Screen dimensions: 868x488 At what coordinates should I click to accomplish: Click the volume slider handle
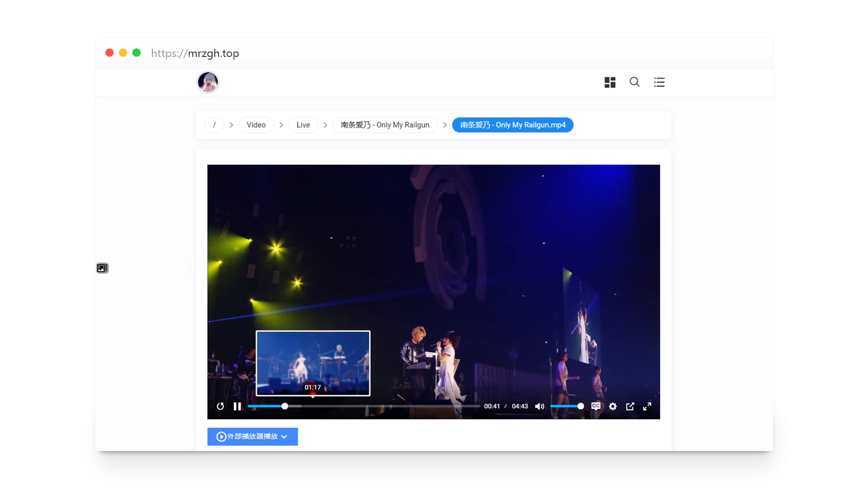click(580, 406)
